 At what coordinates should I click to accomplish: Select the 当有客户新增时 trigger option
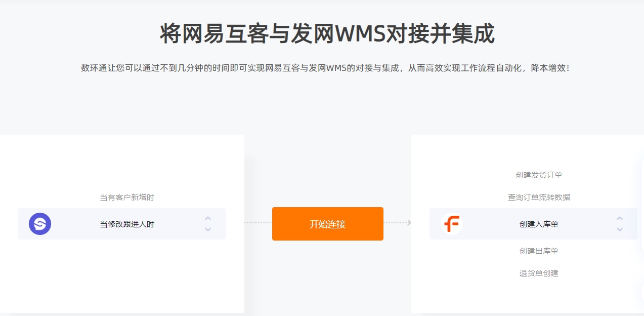pyautogui.click(x=127, y=197)
